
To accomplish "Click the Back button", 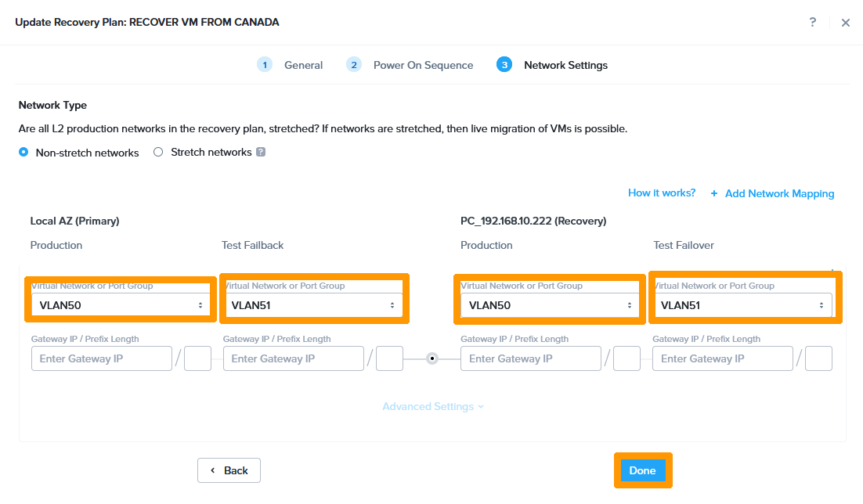I will tap(229, 470).
